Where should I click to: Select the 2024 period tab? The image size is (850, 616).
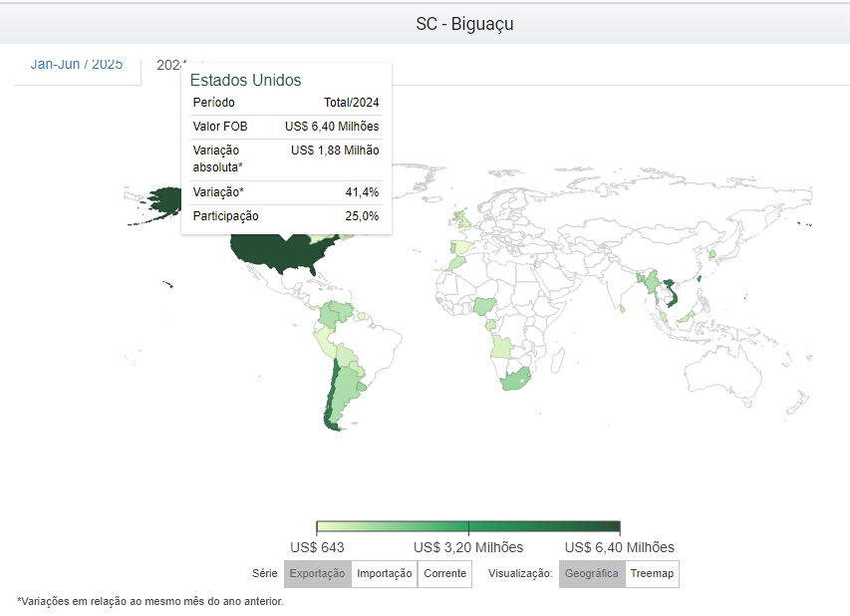(167, 65)
